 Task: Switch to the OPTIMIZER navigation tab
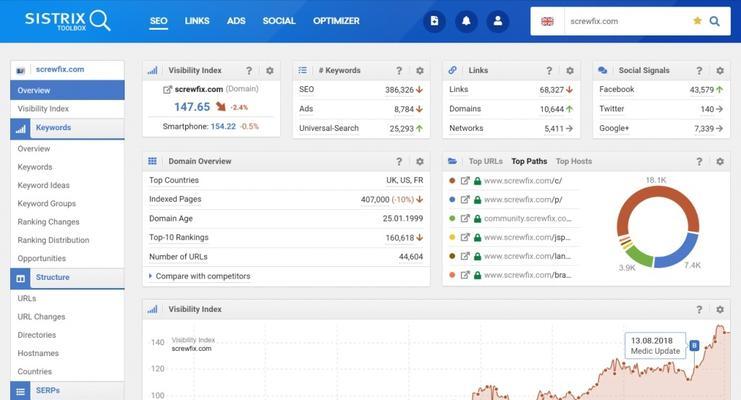[336, 21]
